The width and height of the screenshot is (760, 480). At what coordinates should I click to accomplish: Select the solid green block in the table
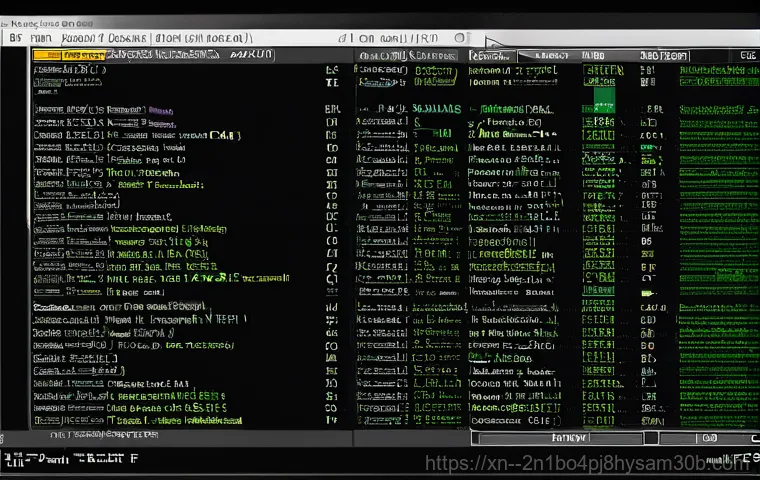[x=604, y=97]
